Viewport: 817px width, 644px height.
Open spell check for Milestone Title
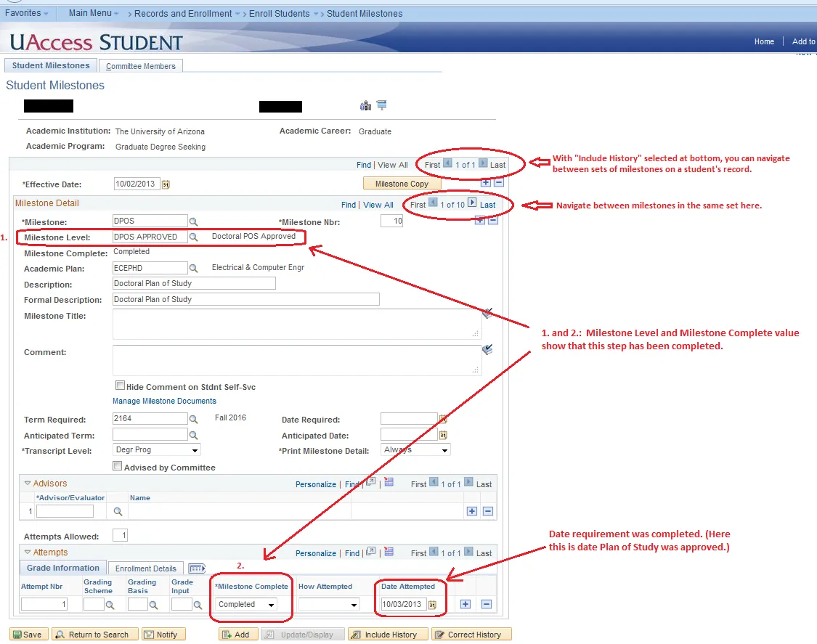click(x=487, y=313)
